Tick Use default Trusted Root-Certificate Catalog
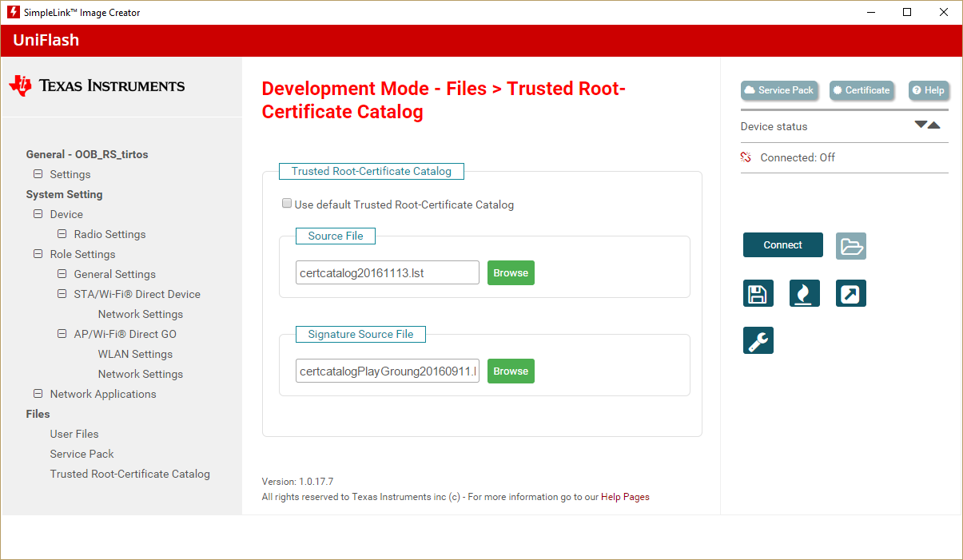The width and height of the screenshot is (963, 560). (x=287, y=204)
